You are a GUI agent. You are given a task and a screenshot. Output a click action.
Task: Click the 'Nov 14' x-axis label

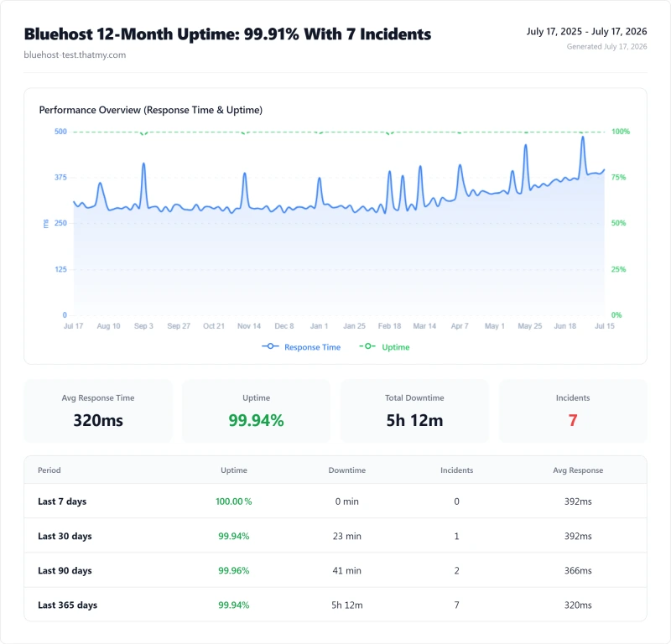click(249, 326)
